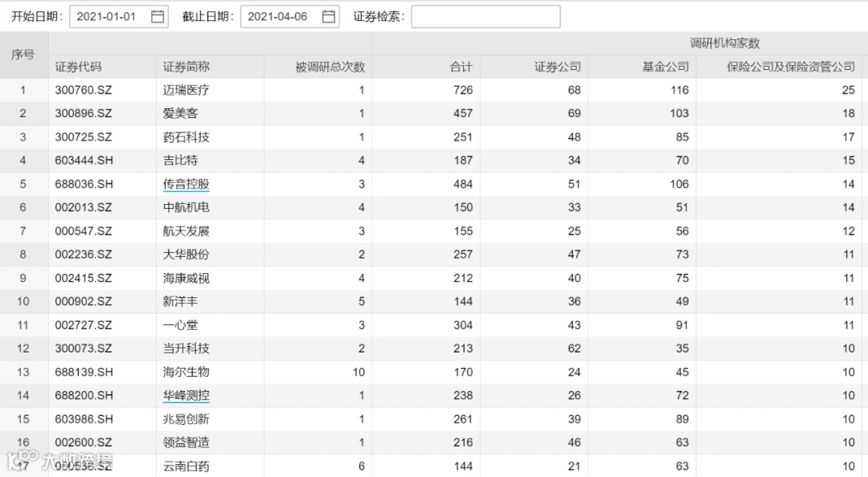
Task: Click the code 603444.SH
Action: coord(84,161)
